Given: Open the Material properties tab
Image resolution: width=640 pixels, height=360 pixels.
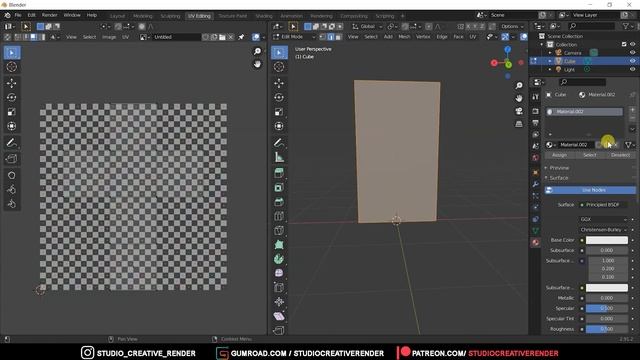Looking at the screenshot, I should tap(536, 242).
